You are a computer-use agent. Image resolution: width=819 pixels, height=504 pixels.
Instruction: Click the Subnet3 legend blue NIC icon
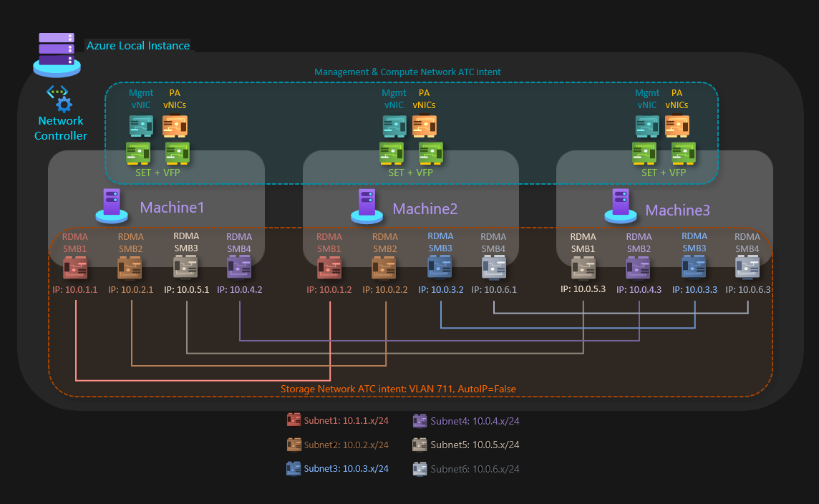[294, 468]
